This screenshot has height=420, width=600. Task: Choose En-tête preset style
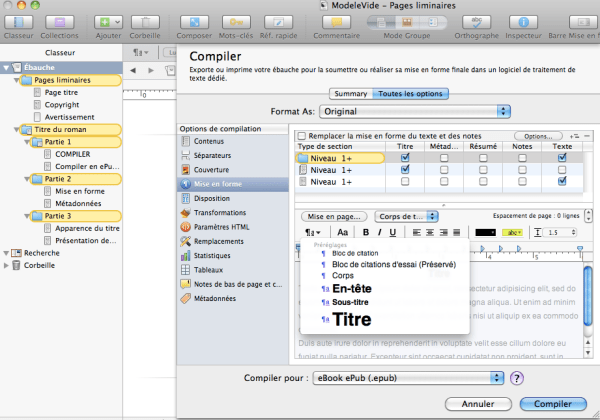[385, 288]
